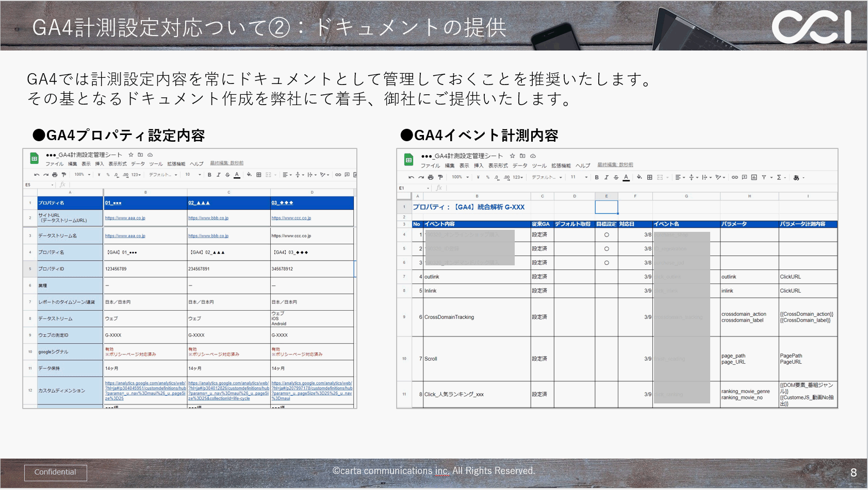Click the Σ functions icon
The image size is (868, 490).
pyautogui.click(x=779, y=177)
